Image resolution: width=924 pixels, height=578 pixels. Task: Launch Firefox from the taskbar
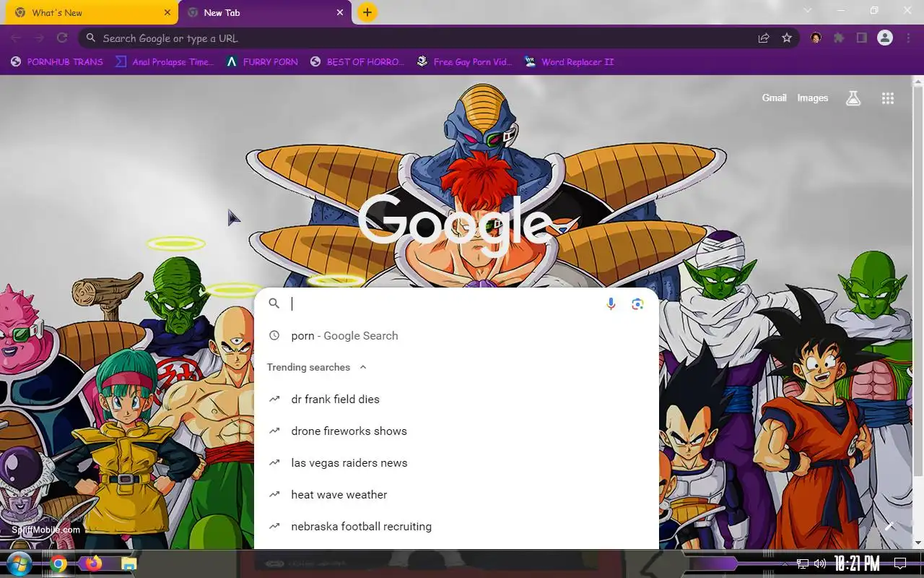click(x=93, y=564)
